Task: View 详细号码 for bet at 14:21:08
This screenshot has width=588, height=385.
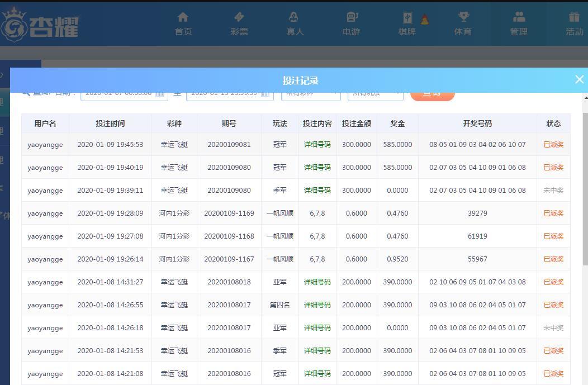Action: pos(317,373)
